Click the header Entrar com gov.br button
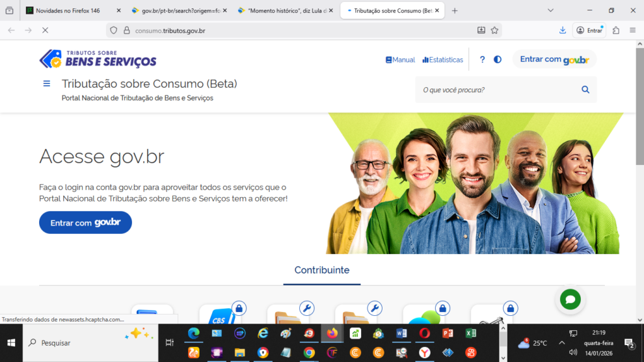 [x=554, y=59]
